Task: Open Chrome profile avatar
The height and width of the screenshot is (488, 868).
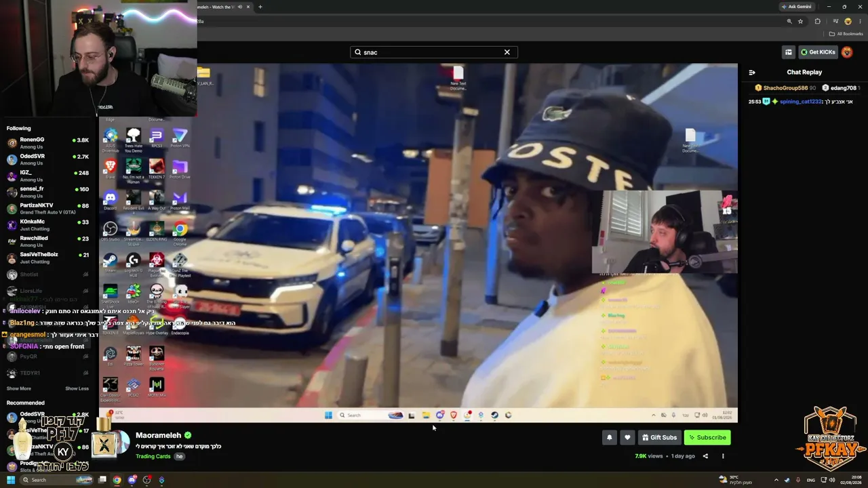Action: pyautogui.click(x=848, y=21)
